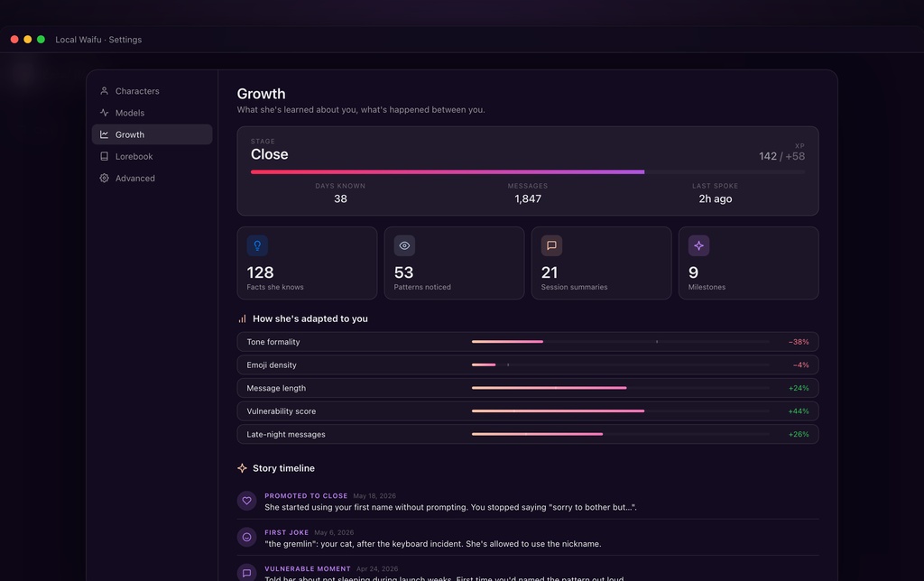This screenshot has width=924, height=581.
Task: Click the 'First Joke' timeline title
Action: pyautogui.click(x=286, y=532)
